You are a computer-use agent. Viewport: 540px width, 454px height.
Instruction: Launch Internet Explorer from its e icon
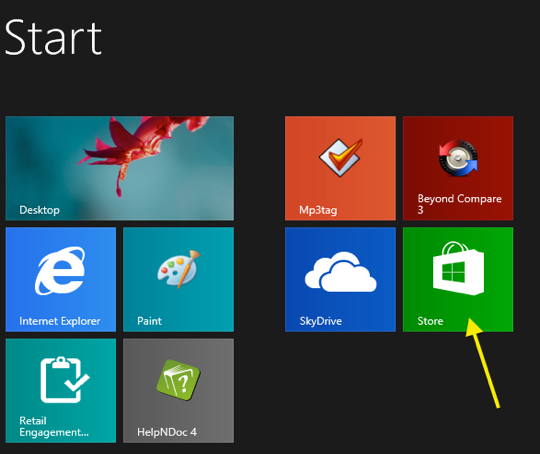tap(60, 270)
